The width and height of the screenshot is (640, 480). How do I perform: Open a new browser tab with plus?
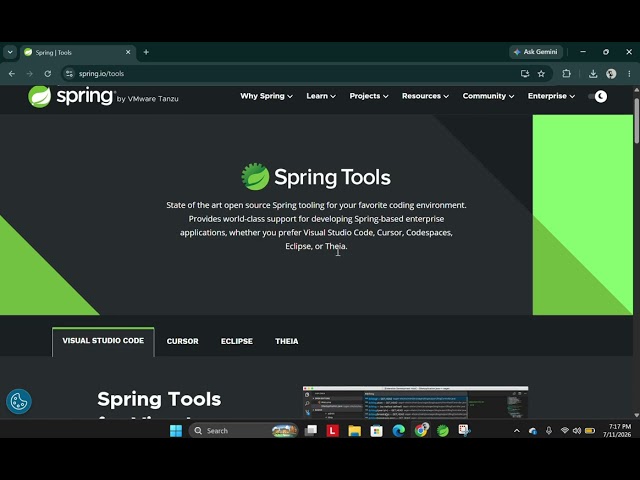click(x=146, y=52)
